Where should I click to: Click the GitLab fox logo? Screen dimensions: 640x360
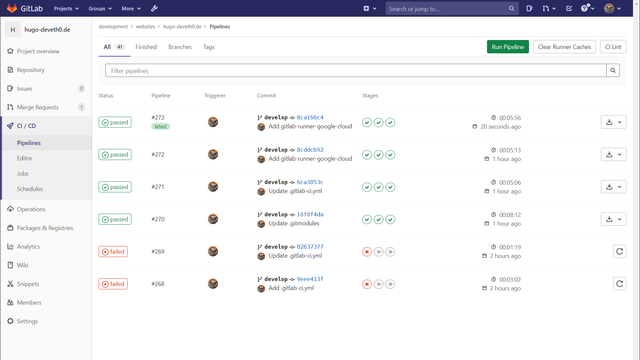(x=12, y=8)
